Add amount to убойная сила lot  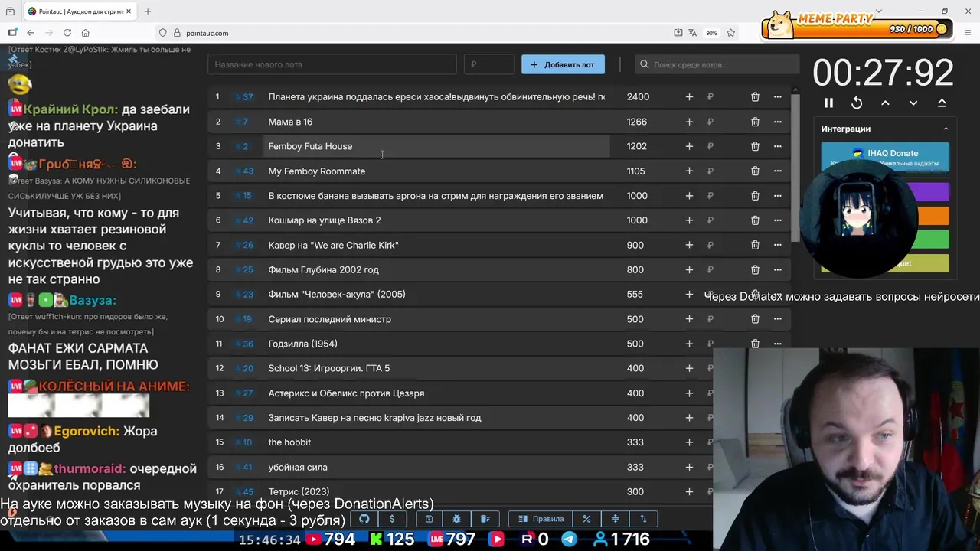click(689, 467)
